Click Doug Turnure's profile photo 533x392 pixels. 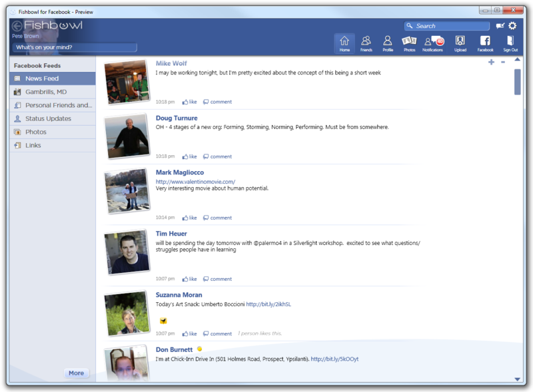(x=127, y=136)
